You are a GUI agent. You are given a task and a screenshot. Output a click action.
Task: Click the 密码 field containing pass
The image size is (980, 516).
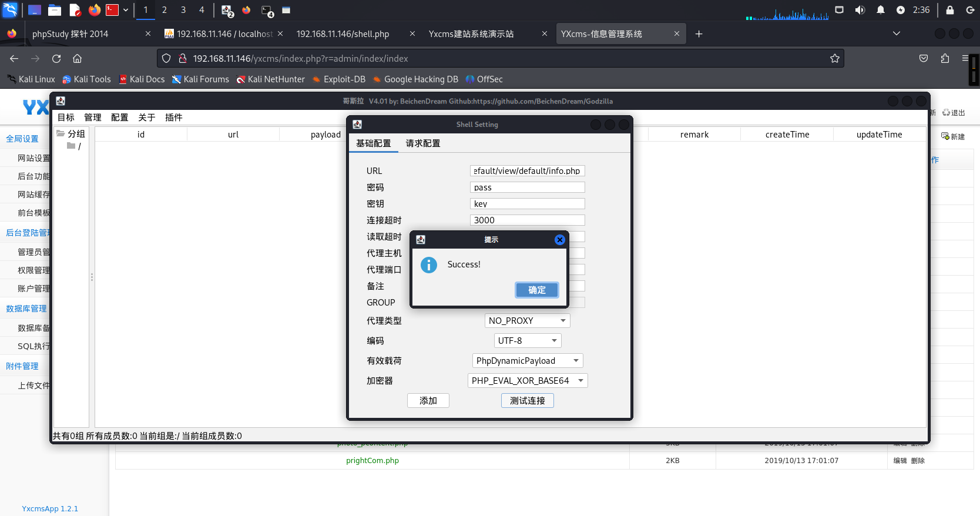(x=528, y=187)
